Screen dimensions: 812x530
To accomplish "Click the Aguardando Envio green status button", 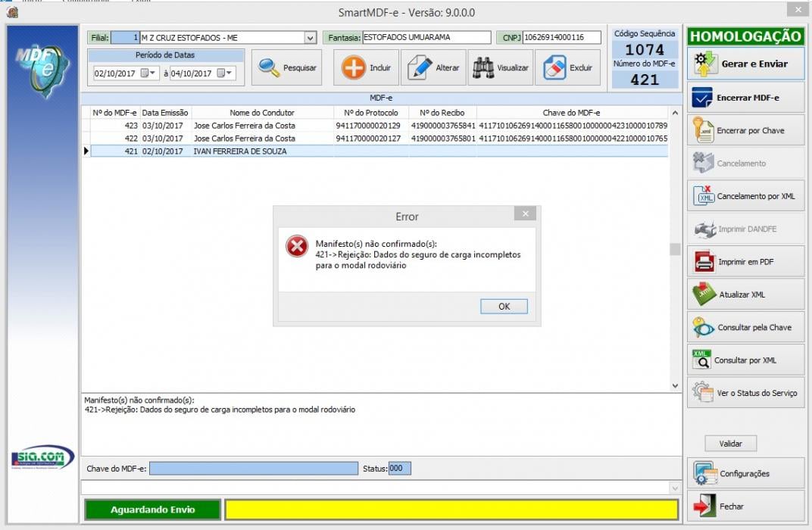I will [153, 510].
